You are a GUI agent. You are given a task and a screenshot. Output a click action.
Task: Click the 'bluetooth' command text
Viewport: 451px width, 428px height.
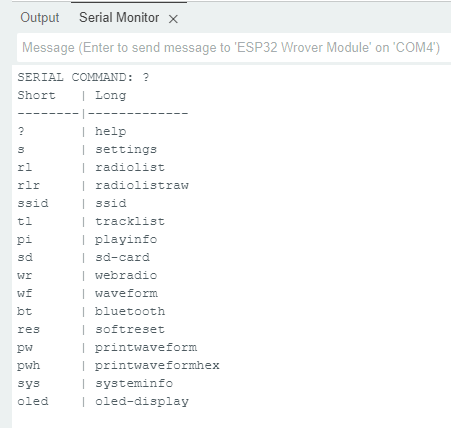click(130, 311)
